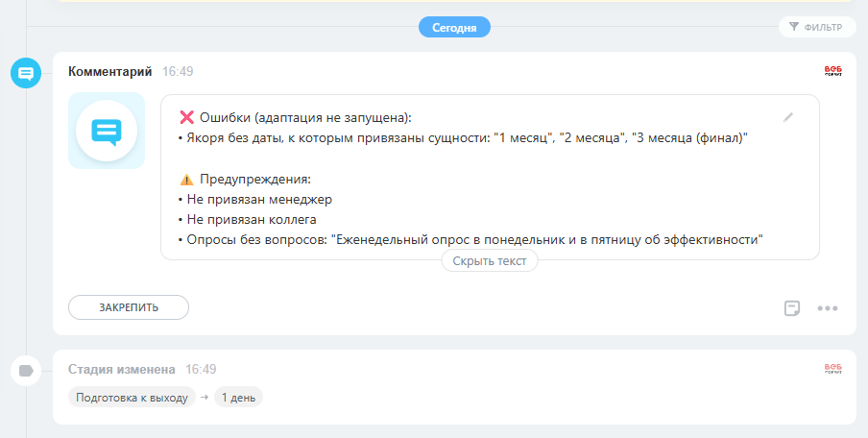Click the author logo on Комментарий entry
The height and width of the screenshot is (438, 868).
[x=833, y=70]
